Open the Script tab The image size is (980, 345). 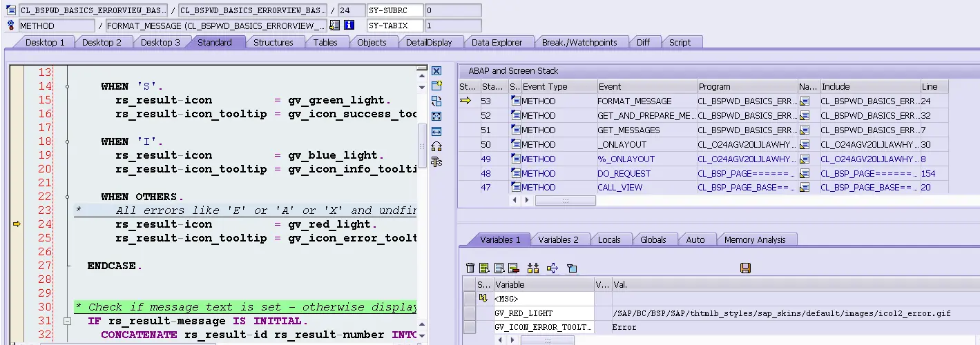point(680,42)
